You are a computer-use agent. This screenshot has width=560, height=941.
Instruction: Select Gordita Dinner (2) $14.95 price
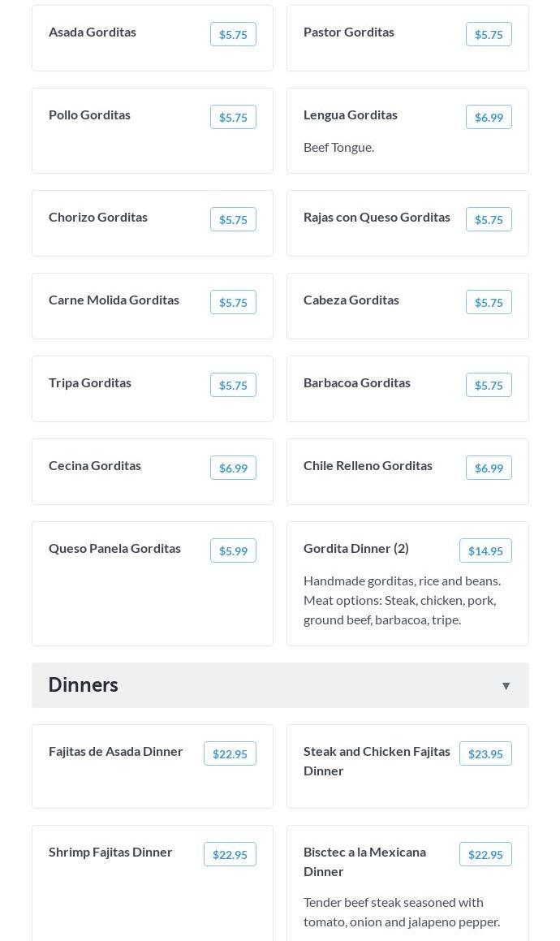485,550
